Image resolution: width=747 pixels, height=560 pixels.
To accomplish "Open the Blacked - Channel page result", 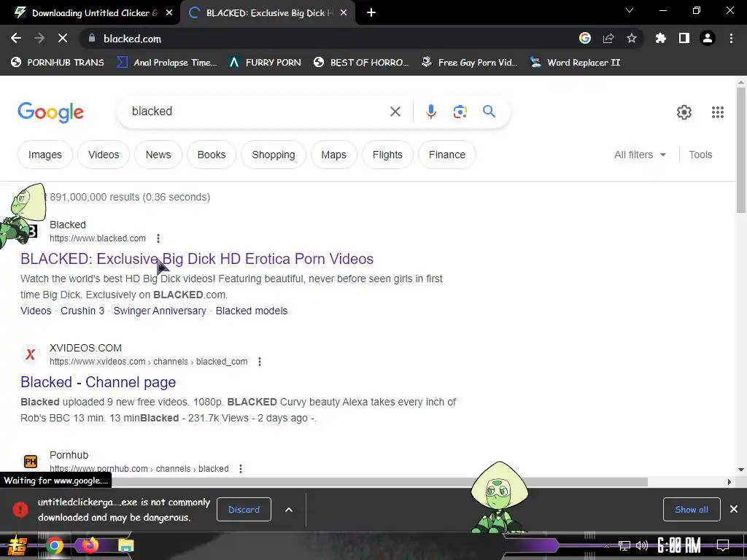I will (x=98, y=382).
